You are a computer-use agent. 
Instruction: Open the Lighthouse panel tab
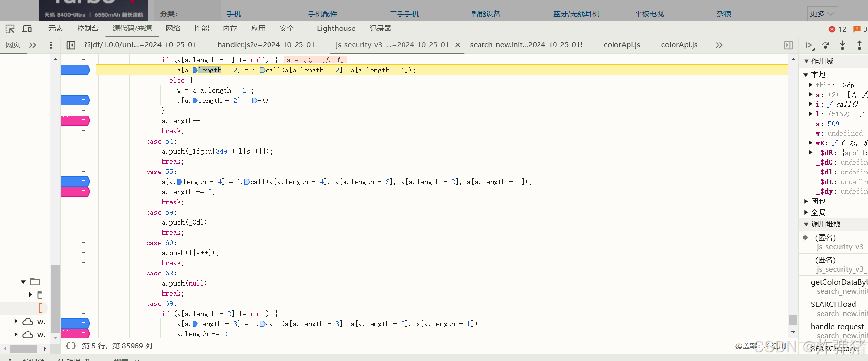(336, 29)
